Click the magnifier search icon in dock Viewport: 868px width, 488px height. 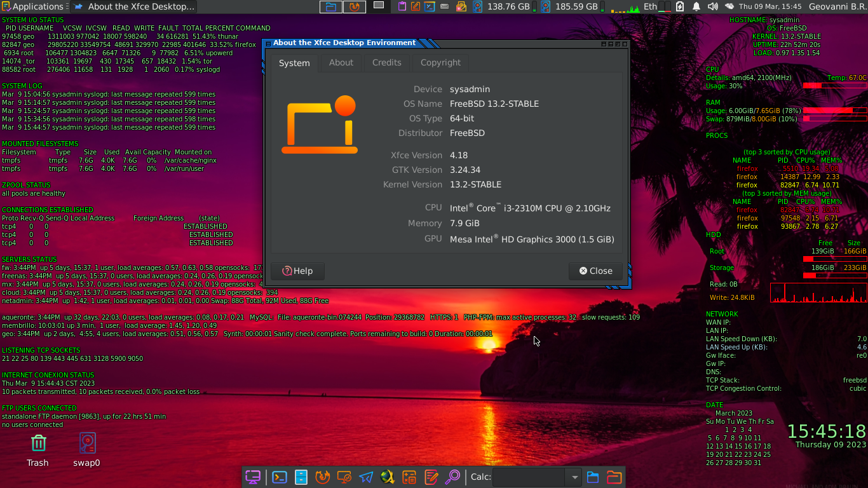(452, 477)
